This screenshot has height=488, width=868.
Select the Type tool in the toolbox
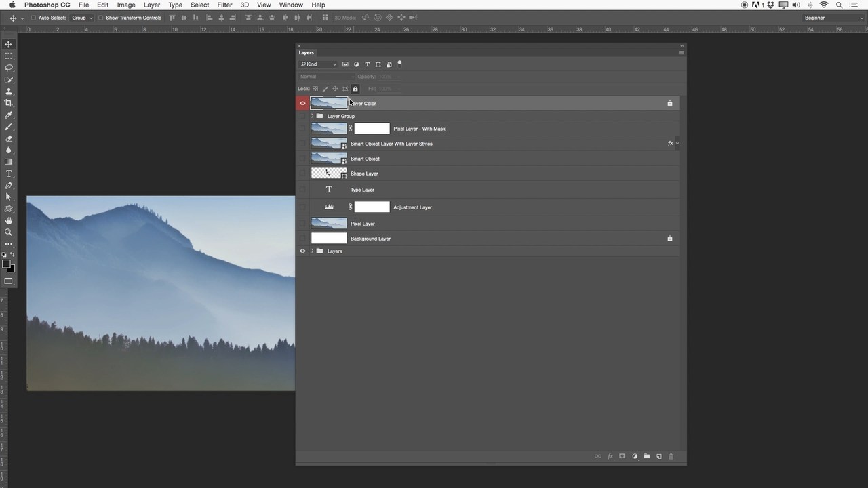[x=9, y=174]
